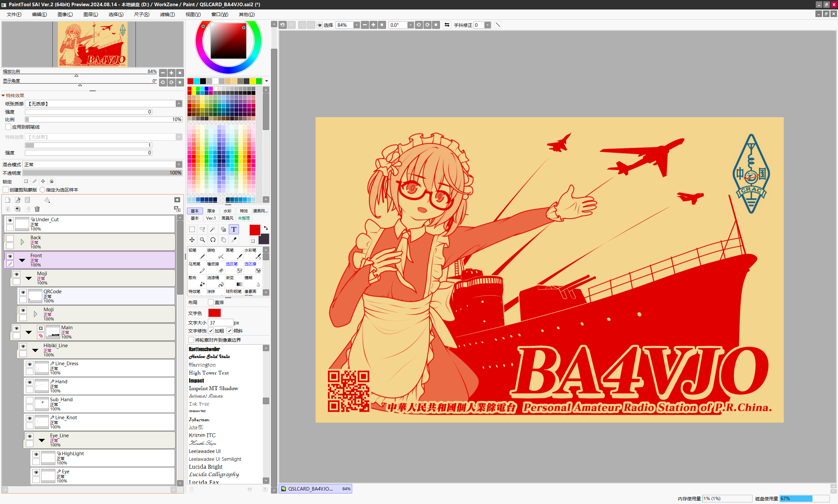Choose the 油漆桶 paint bucket tool
This screenshot has width=838, height=504.
(215, 281)
